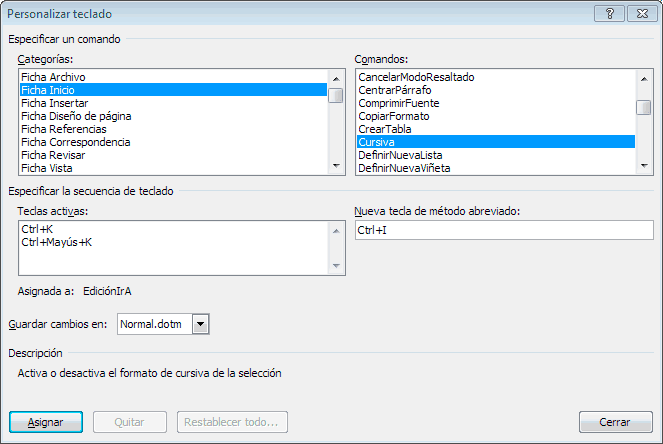Image resolution: width=663 pixels, height=444 pixels.
Task: Open the Guardar cambios en dropdown
Action: point(200,324)
